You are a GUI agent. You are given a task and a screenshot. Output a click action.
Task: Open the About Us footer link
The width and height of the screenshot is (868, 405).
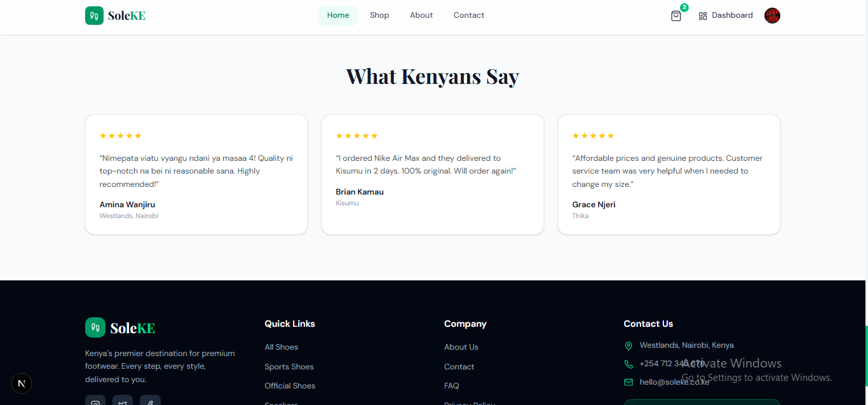(x=461, y=347)
